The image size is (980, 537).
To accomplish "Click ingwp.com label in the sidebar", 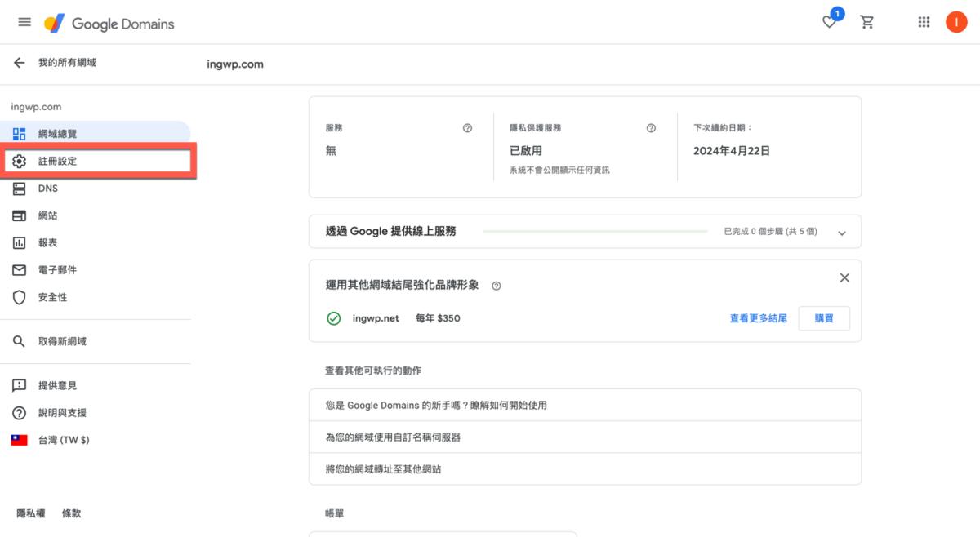I will click(36, 107).
